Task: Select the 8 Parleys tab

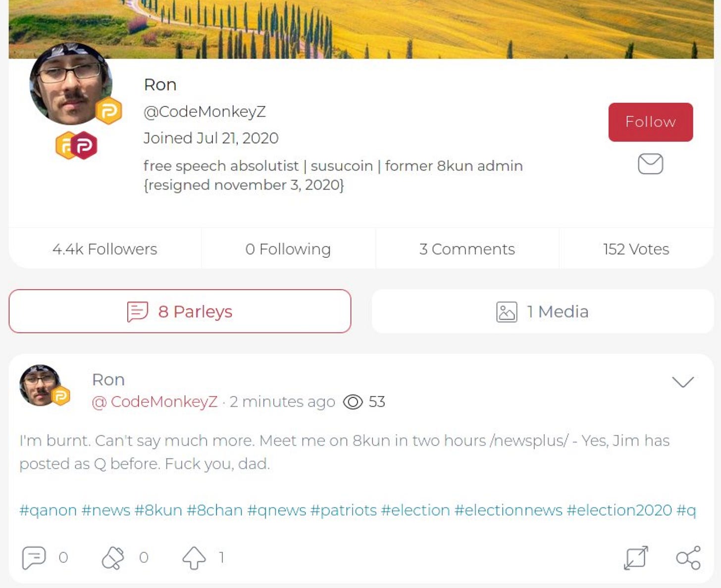Action: click(180, 311)
